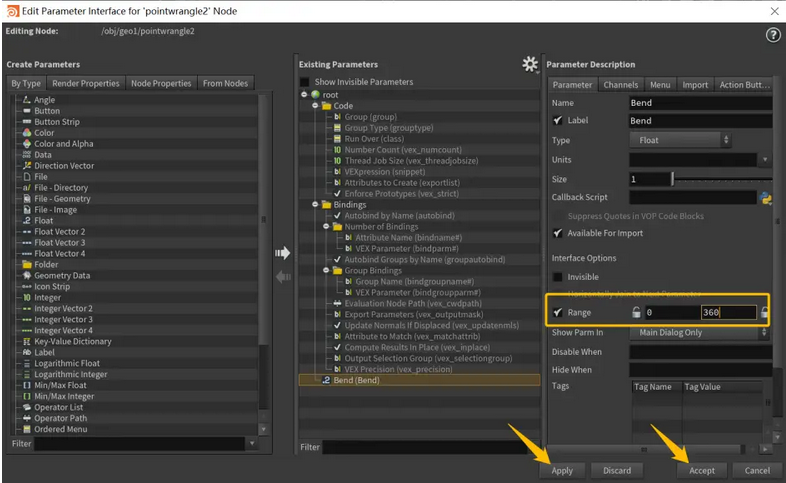Click the left arrow to remove parameter
Viewport: 786px width, 483px height.
click(283, 277)
